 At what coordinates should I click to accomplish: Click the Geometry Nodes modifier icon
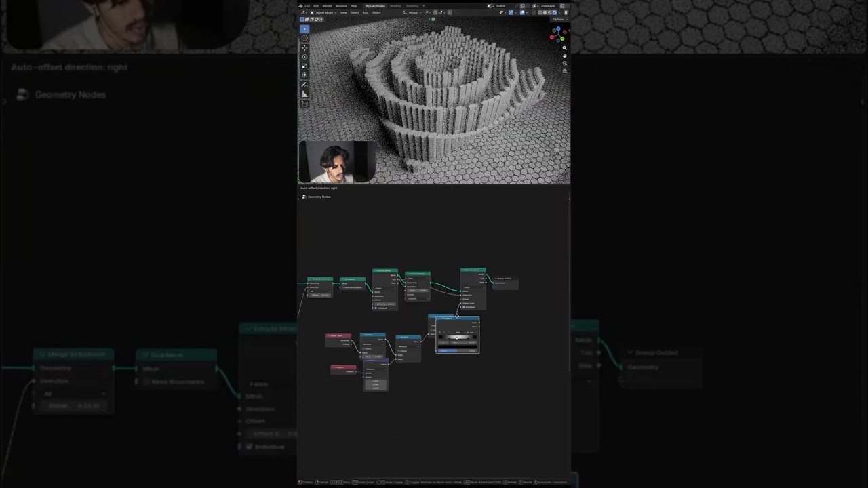303,197
